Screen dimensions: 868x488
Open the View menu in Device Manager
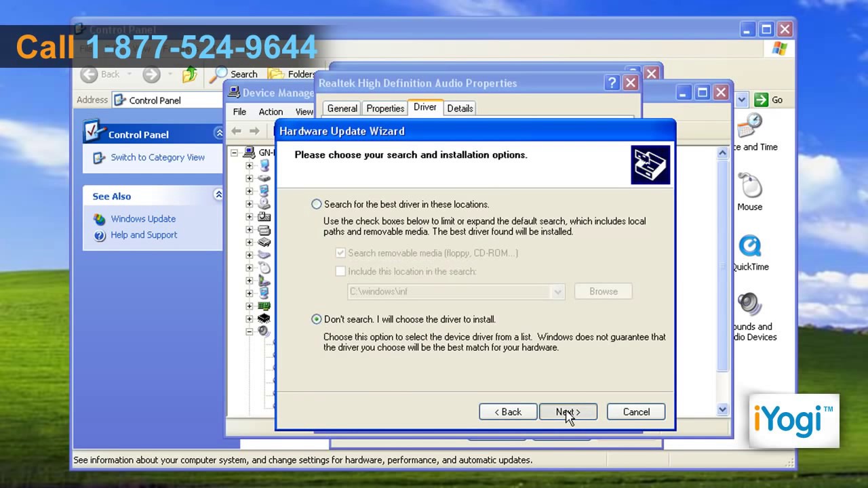(304, 112)
